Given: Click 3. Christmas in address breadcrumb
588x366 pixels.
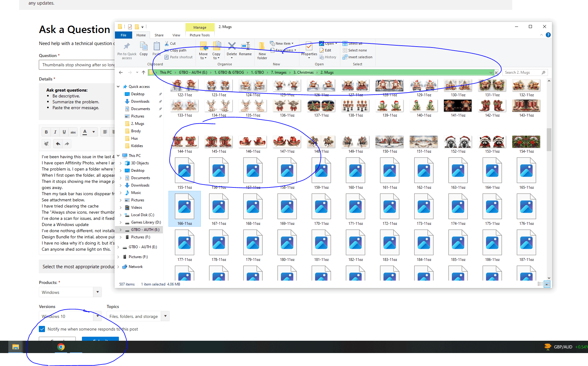Looking at the screenshot, I should (x=303, y=72).
